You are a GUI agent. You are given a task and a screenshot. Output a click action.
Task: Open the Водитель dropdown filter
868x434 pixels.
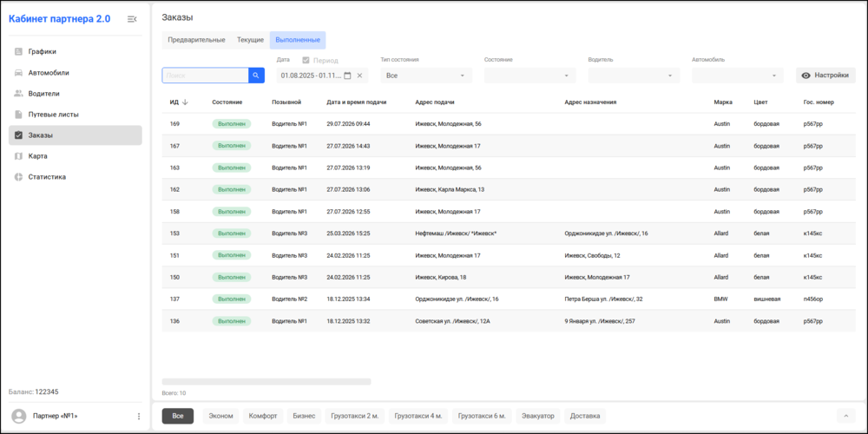pyautogui.click(x=634, y=76)
